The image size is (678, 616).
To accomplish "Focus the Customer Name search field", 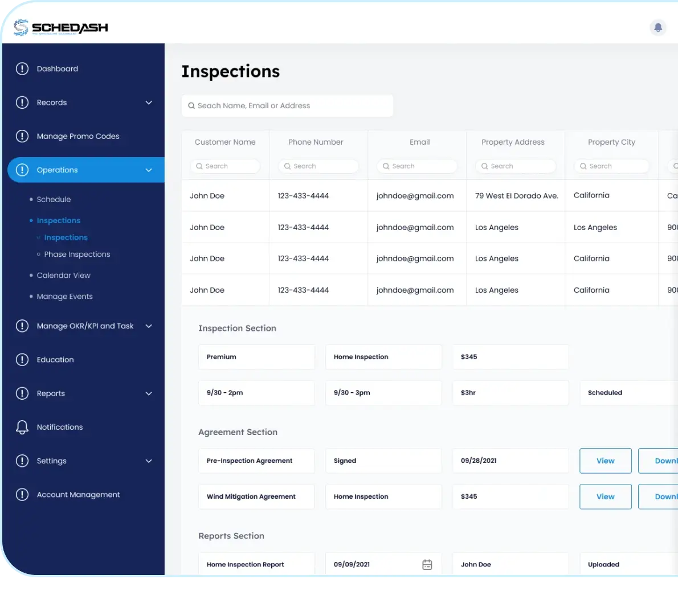I will click(225, 166).
